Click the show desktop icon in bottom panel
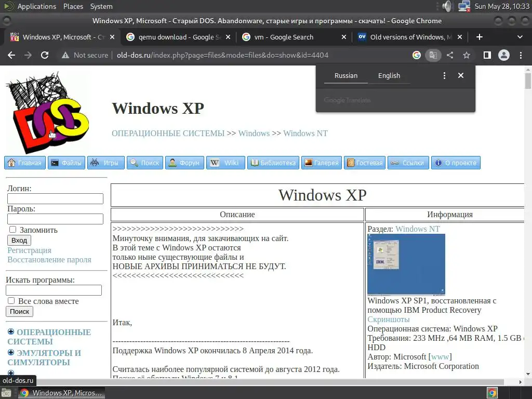 click(6, 393)
